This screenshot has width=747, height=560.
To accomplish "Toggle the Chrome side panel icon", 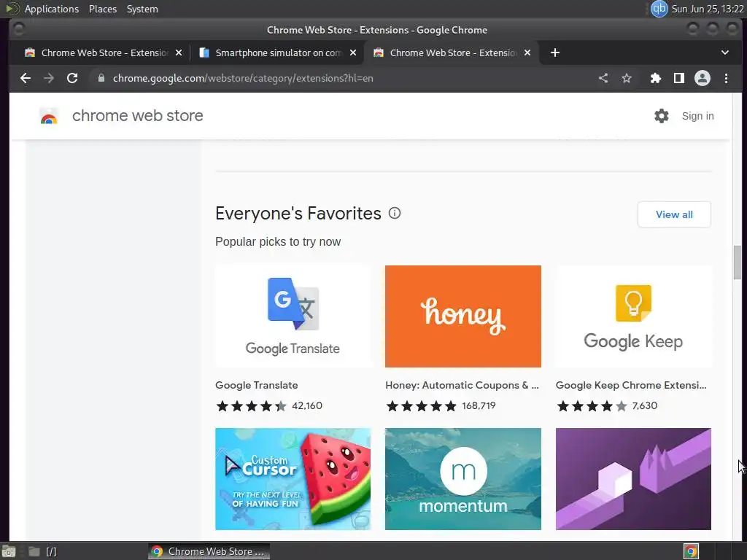I will pyautogui.click(x=679, y=78).
